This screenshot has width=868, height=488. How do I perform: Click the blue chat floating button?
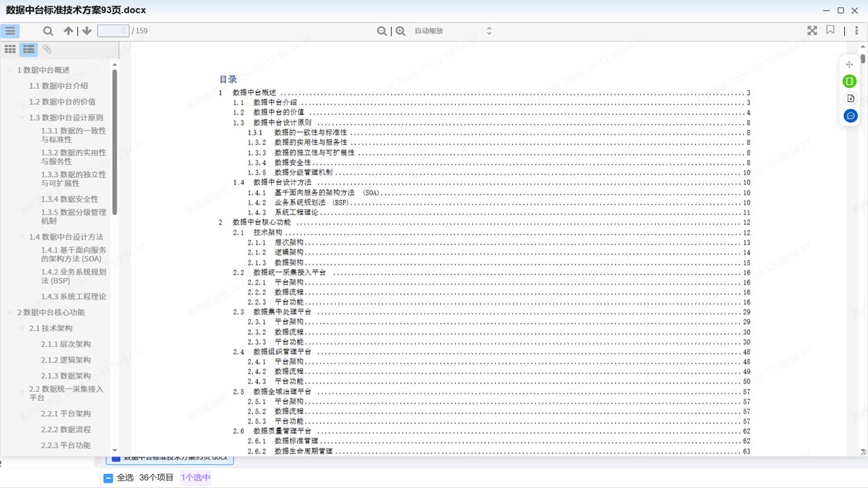click(850, 116)
